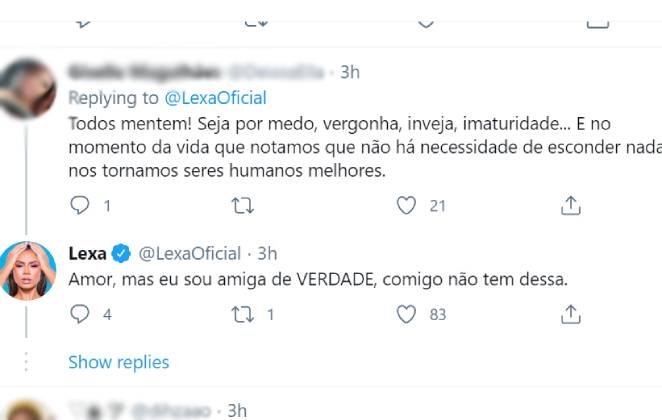Open the bottom tweet's 3h timestamp
The height and width of the screenshot is (420, 662).
click(237, 410)
